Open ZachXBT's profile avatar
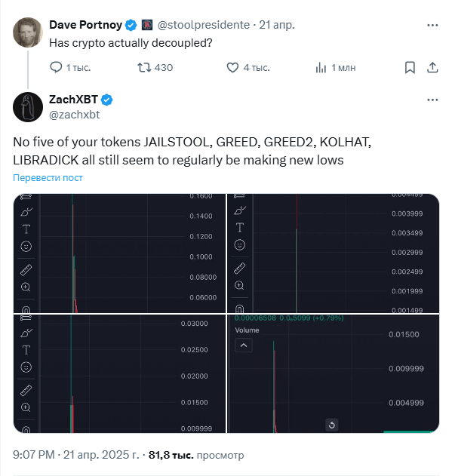 tap(28, 107)
